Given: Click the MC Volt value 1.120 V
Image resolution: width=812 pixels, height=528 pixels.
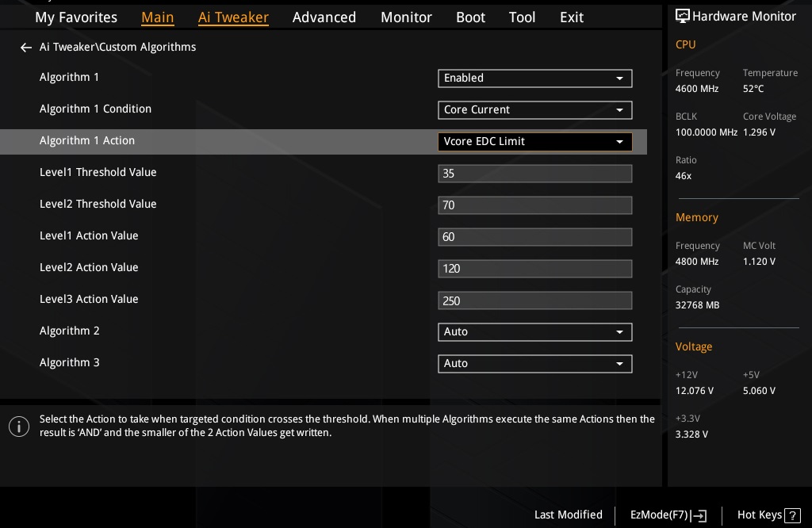Looking at the screenshot, I should 759,262.
